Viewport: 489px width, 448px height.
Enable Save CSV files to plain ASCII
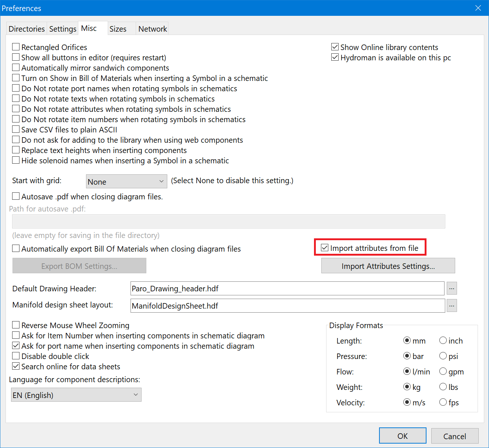(16, 129)
